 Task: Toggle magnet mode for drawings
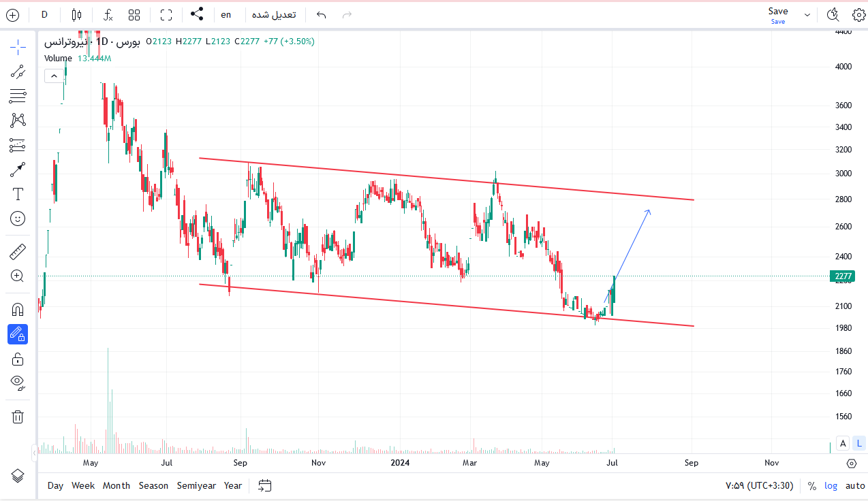pyautogui.click(x=18, y=310)
